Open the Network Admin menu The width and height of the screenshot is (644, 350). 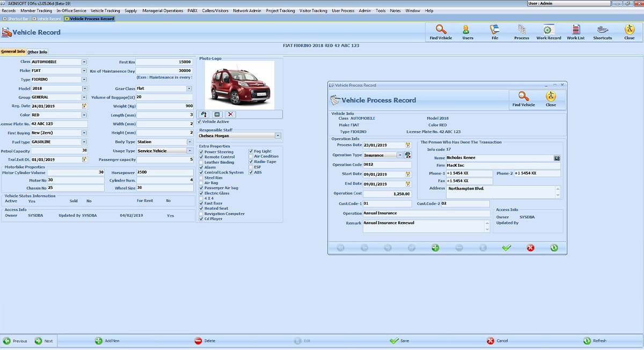(247, 11)
